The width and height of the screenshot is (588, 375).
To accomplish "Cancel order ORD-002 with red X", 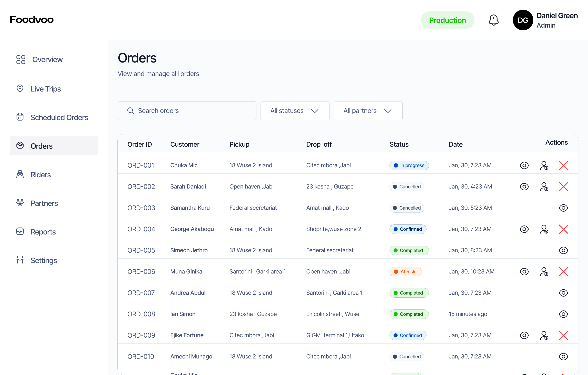I will pyautogui.click(x=563, y=187).
